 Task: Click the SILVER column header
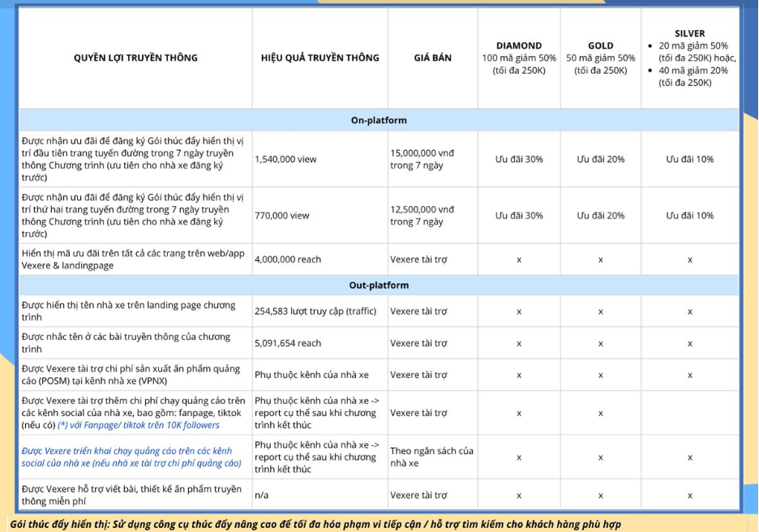pyautogui.click(x=689, y=33)
